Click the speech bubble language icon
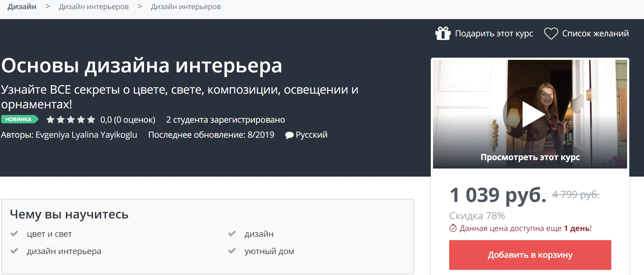644x275 pixels. (289, 135)
